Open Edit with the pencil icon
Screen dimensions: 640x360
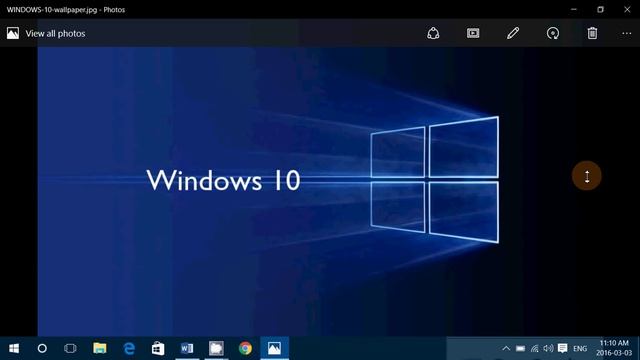(x=513, y=33)
